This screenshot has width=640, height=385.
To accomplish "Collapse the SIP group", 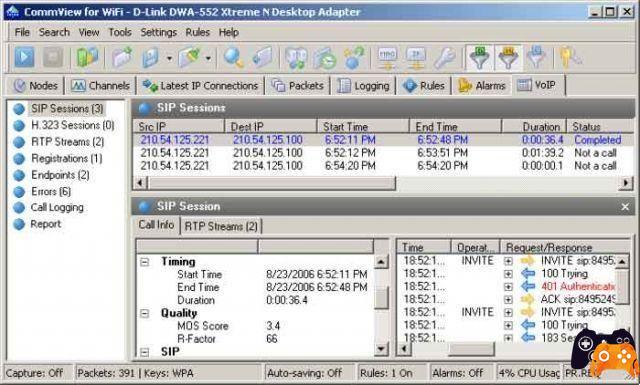I will [x=144, y=352].
